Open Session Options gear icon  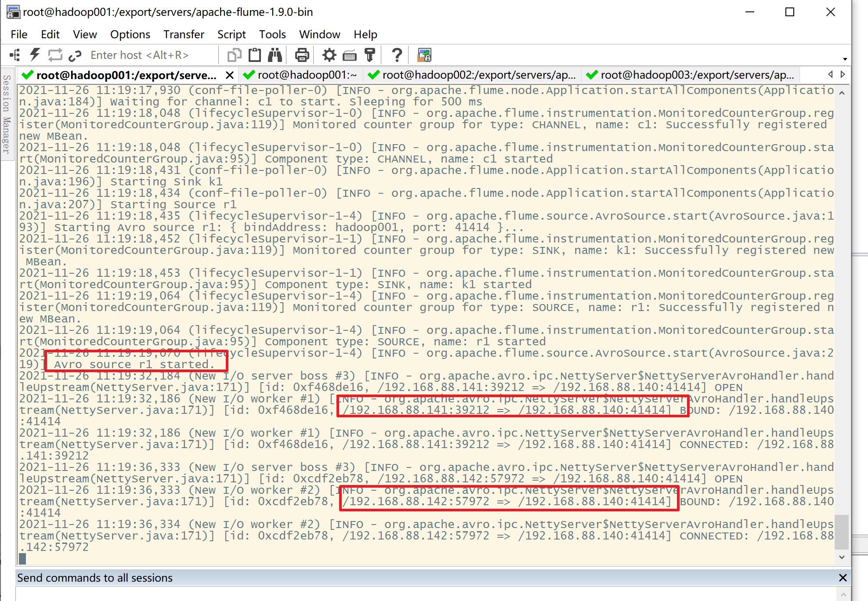click(x=329, y=55)
